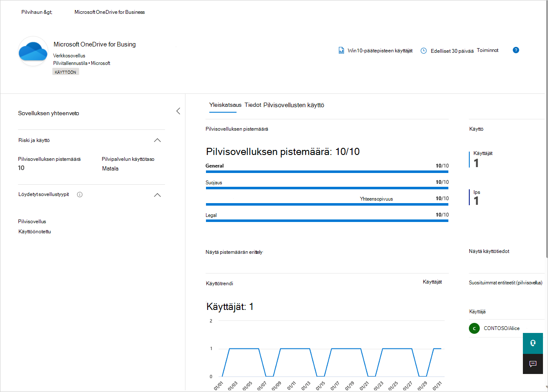The width and height of the screenshot is (548, 392).
Task: Switch to the Pilvisovellusten käyttö tab
Action: 294,105
